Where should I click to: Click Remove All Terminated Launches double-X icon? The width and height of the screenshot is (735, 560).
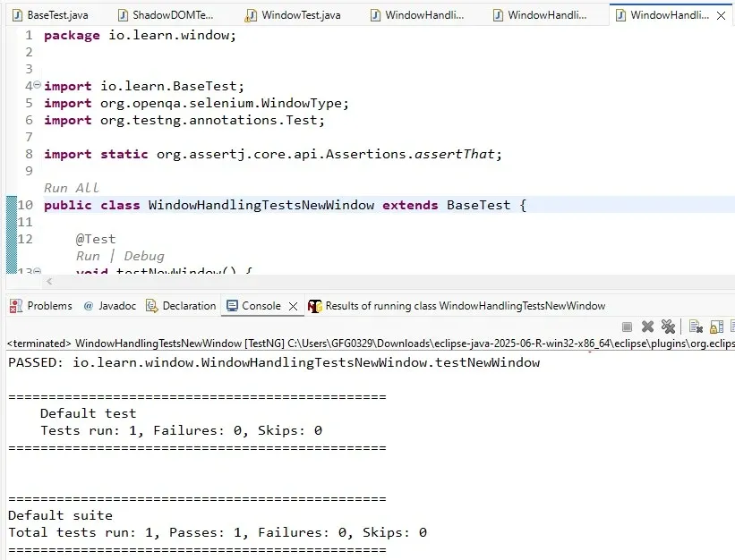tap(668, 327)
